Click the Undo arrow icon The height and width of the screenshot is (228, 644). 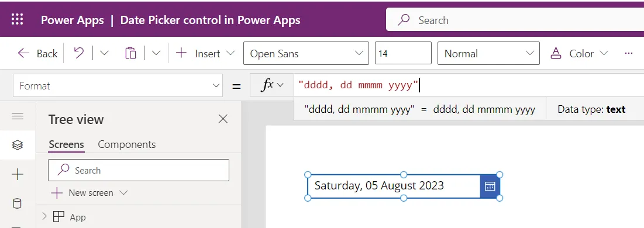click(x=78, y=53)
